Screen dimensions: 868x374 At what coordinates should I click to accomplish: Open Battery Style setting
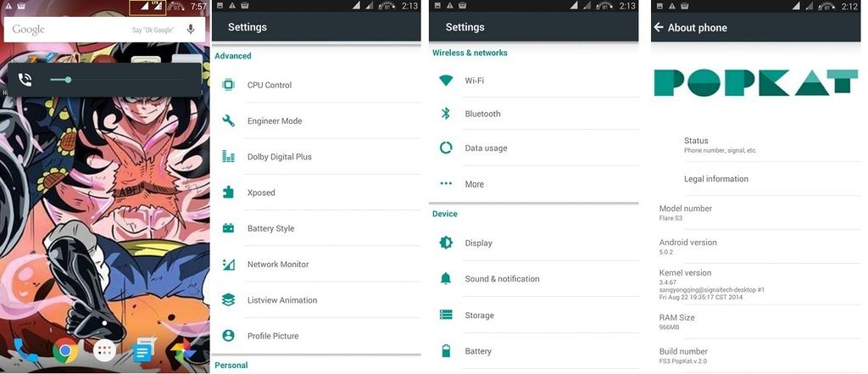316,228
